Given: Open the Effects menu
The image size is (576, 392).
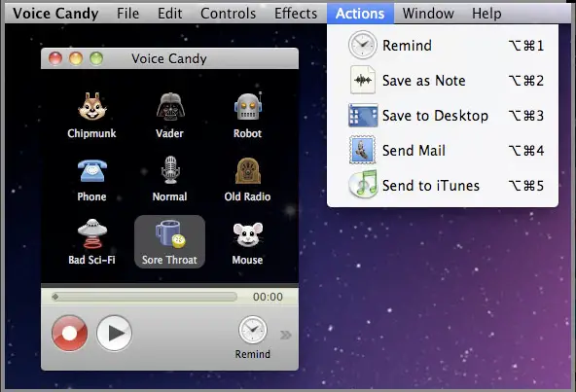Looking at the screenshot, I should pos(296,14).
